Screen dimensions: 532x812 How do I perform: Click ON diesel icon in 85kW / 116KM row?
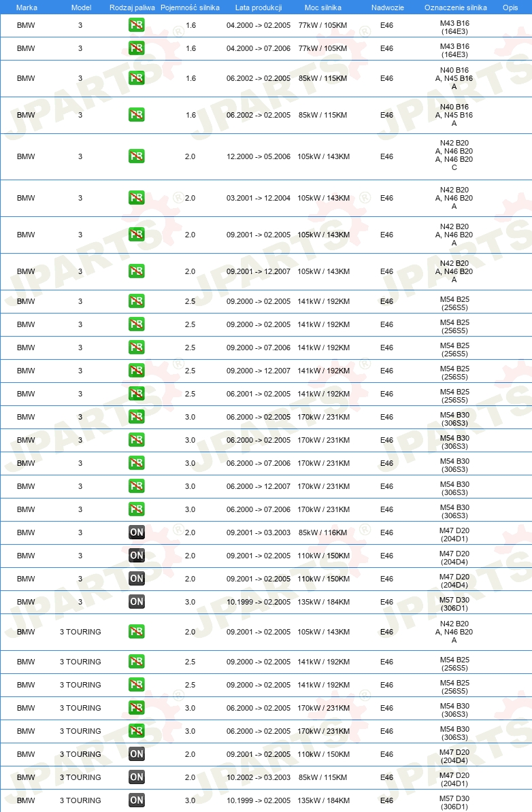[136, 532]
